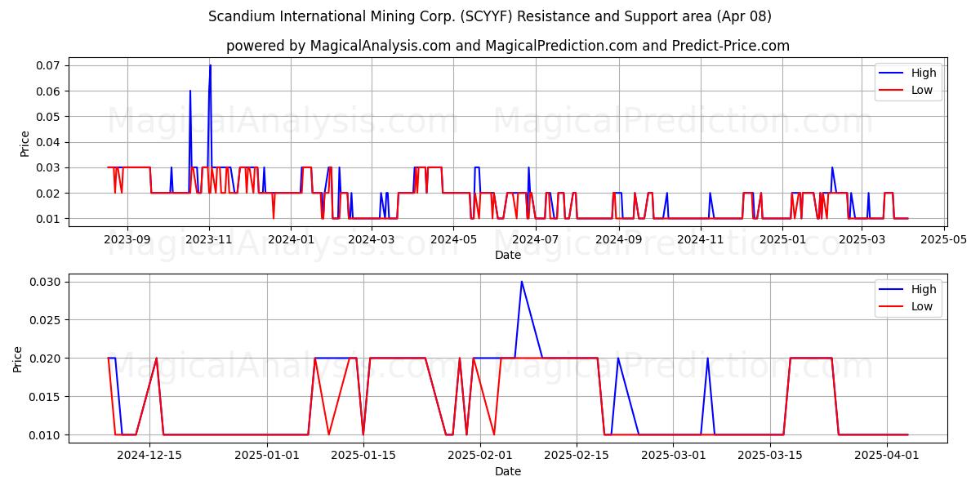Click the 0.025 tick label on bottom chart
Viewport: 980px width, 490px height.
47,320
